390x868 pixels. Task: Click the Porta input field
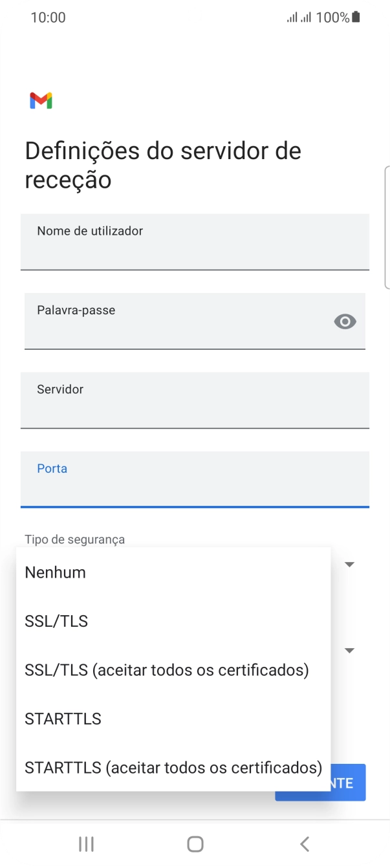[195, 480]
